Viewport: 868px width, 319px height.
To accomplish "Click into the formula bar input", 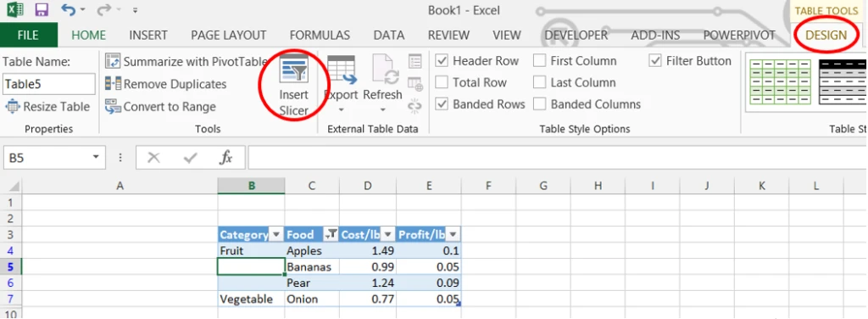I will [557, 159].
